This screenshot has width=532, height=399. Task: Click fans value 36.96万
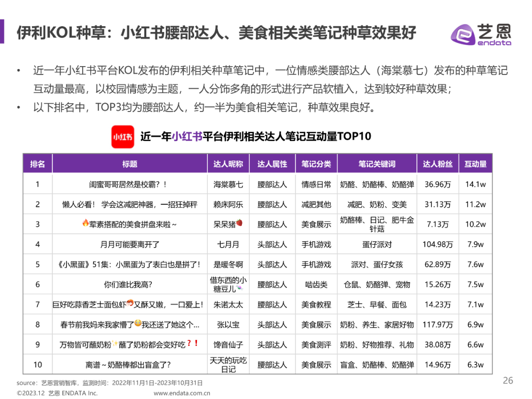(438, 184)
